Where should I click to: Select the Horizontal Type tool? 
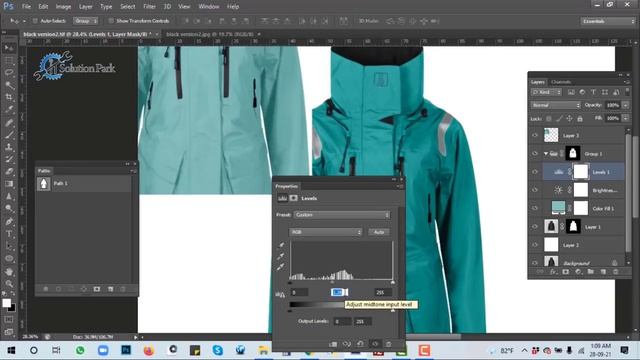point(9,234)
